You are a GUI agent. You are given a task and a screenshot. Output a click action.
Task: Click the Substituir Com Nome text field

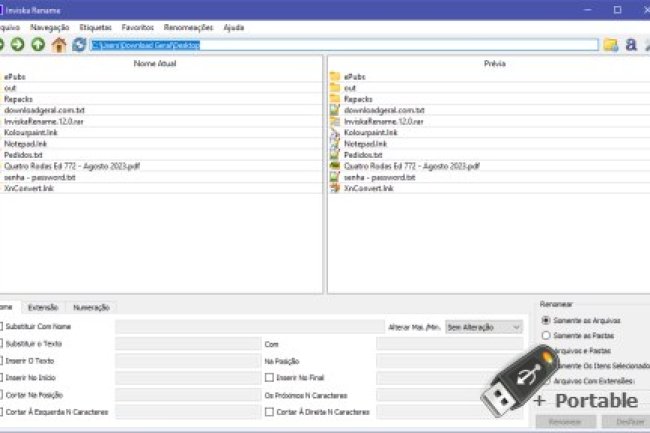click(x=250, y=327)
